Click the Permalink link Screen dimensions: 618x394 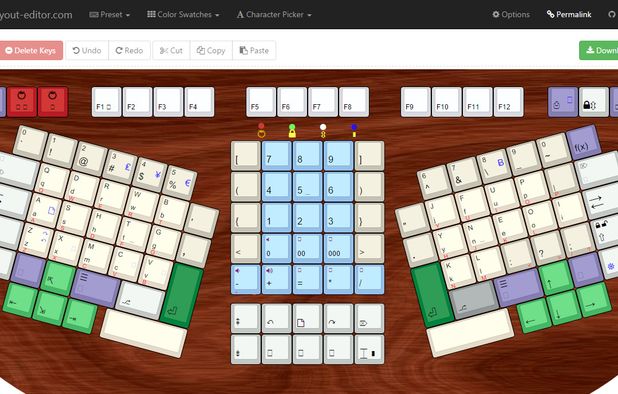pos(569,15)
